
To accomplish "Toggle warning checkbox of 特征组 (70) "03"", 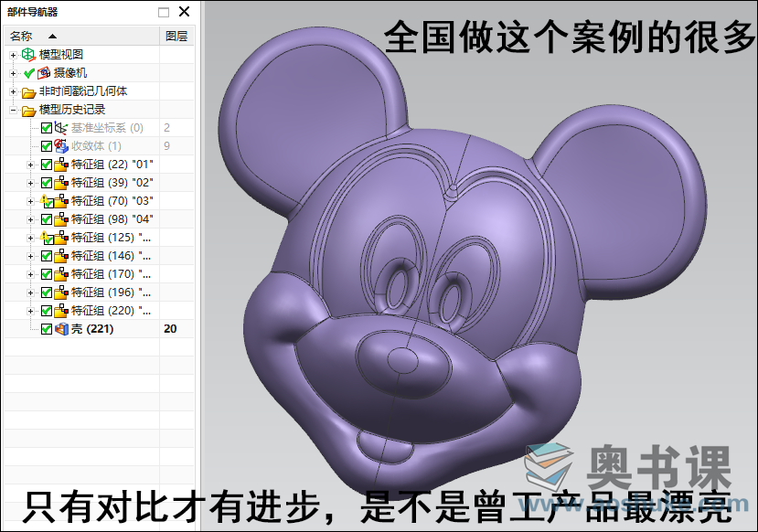I will point(47,201).
